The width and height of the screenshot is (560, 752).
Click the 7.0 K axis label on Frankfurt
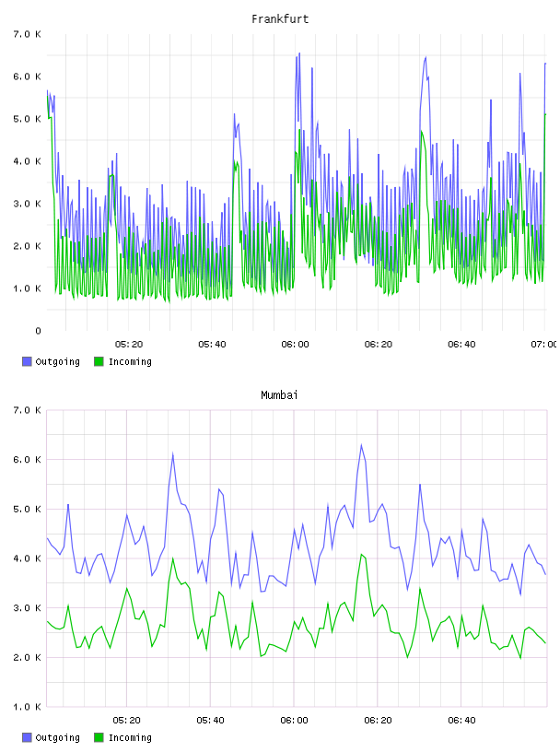click(x=27, y=34)
